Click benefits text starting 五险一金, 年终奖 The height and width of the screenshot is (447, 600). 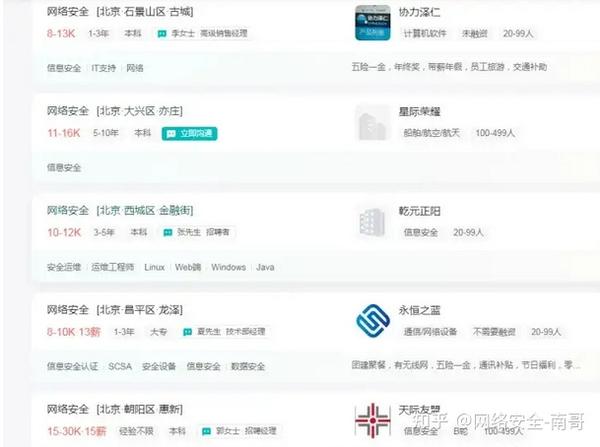coord(449,67)
